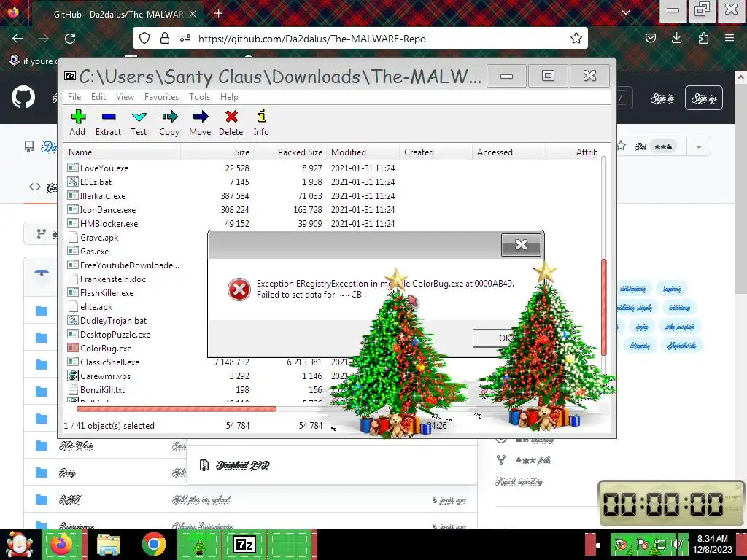747x560 pixels.
Task: Sort files by the Name column
Action: (x=123, y=152)
